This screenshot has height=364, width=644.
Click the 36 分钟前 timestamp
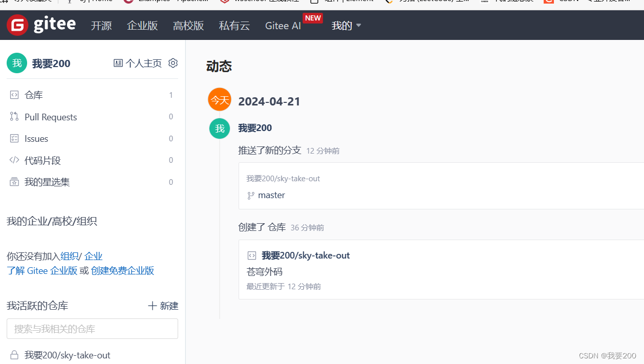pos(307,228)
